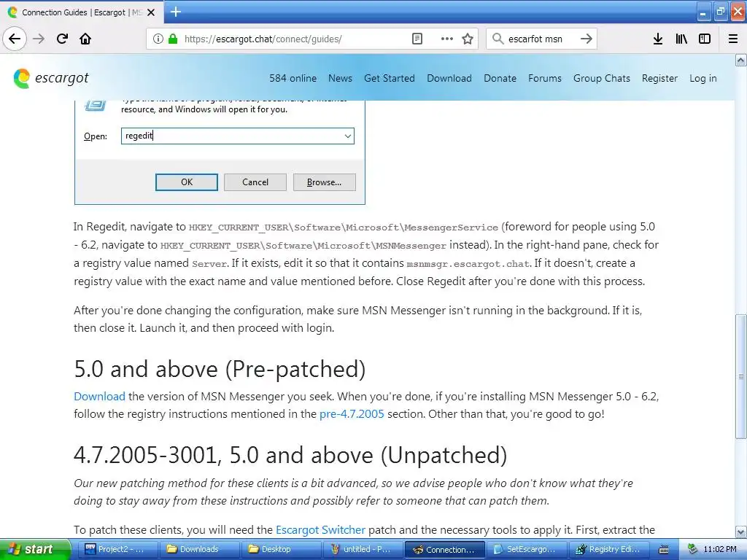The image size is (747, 560).
Task: Open the Donate navigation item
Action: [500, 78]
